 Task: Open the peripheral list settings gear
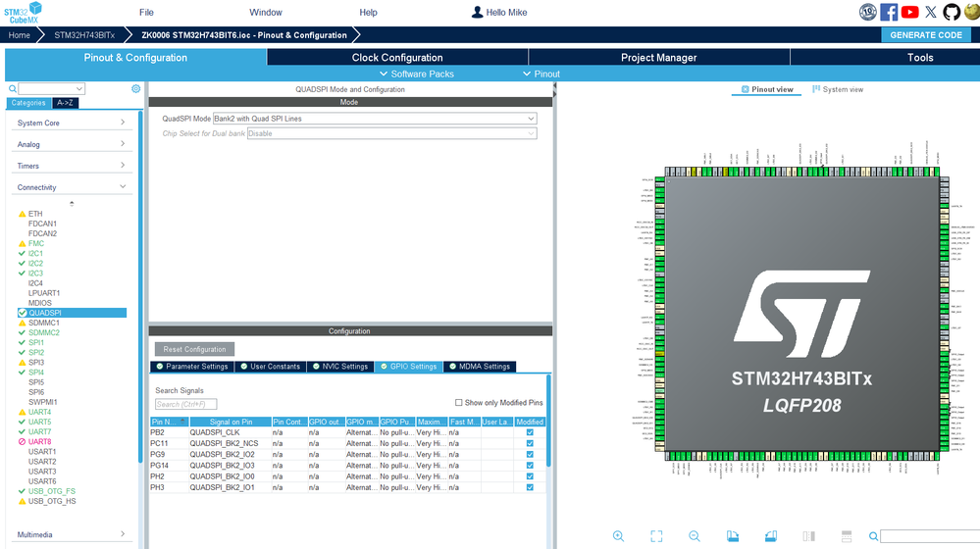point(135,88)
